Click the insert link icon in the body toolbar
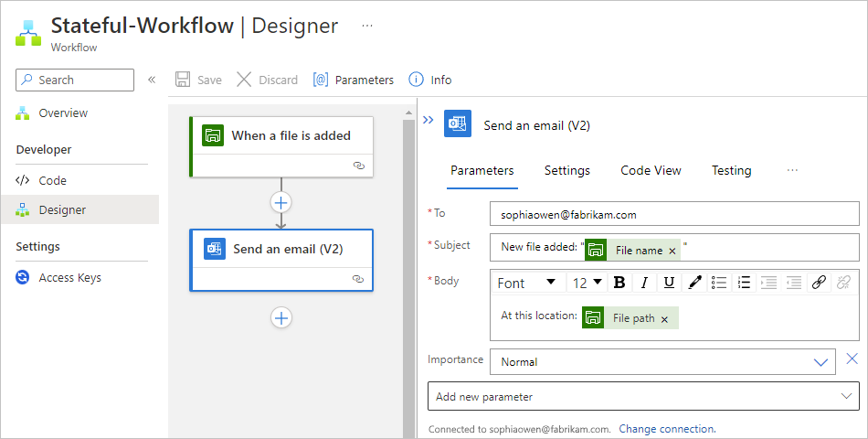This screenshot has height=439, width=868. point(819,283)
